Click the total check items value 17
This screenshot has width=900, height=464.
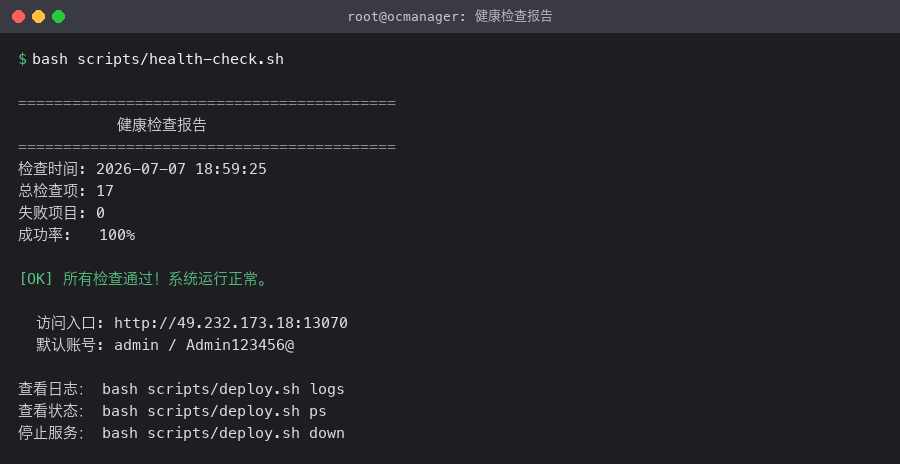(x=105, y=191)
